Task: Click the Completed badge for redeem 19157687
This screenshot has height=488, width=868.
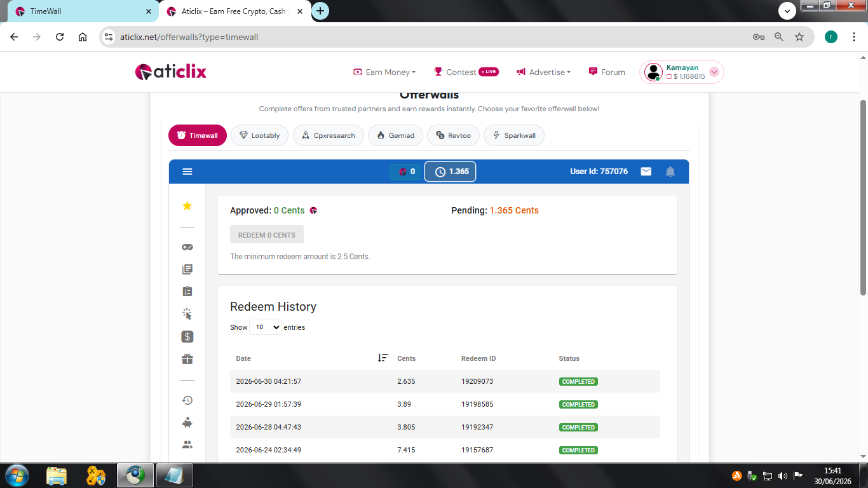Action: pyautogui.click(x=578, y=451)
